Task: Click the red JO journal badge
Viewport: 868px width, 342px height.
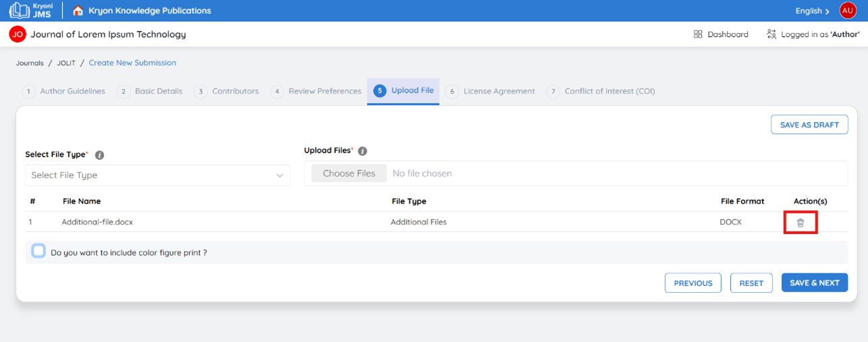Action: [18, 34]
